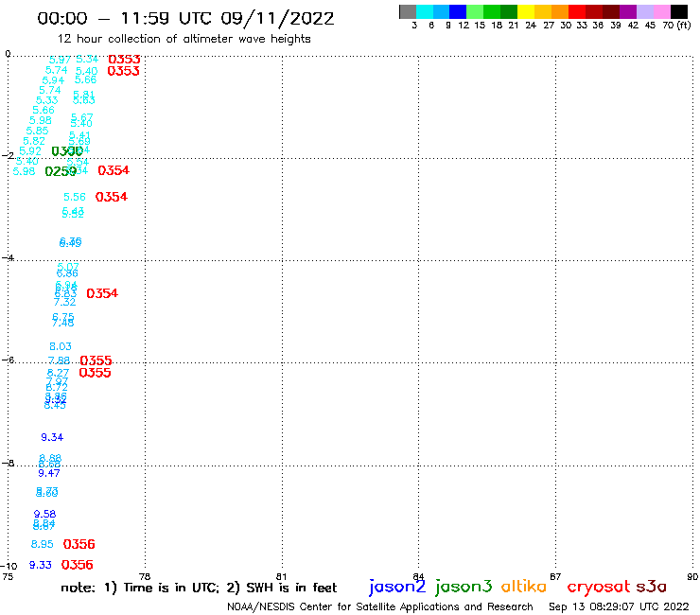Pick the dark red swatch before 36
The width and height of the screenshot is (700, 615).
coord(594,11)
